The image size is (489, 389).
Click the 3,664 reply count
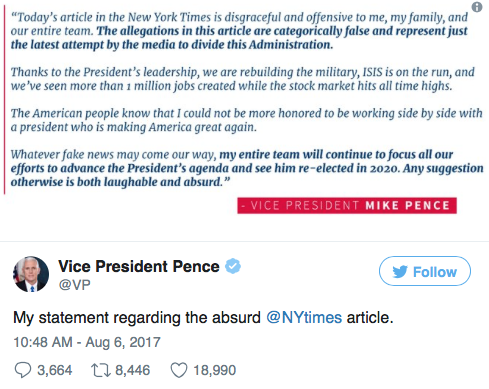coord(55,370)
